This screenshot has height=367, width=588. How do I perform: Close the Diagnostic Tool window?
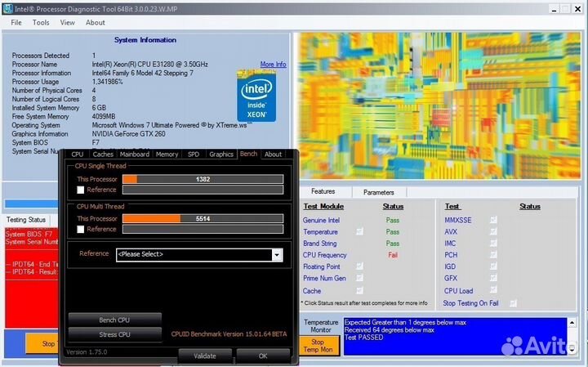(578, 9)
